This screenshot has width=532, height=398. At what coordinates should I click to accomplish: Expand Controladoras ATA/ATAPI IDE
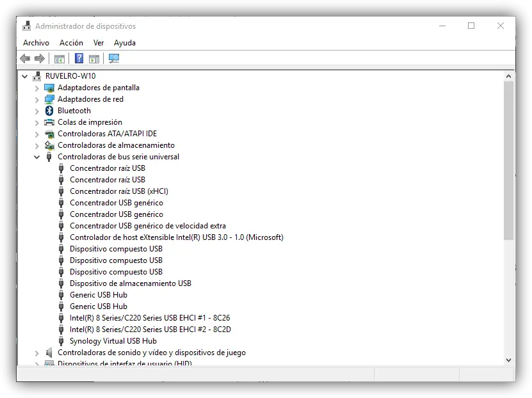[x=37, y=134]
